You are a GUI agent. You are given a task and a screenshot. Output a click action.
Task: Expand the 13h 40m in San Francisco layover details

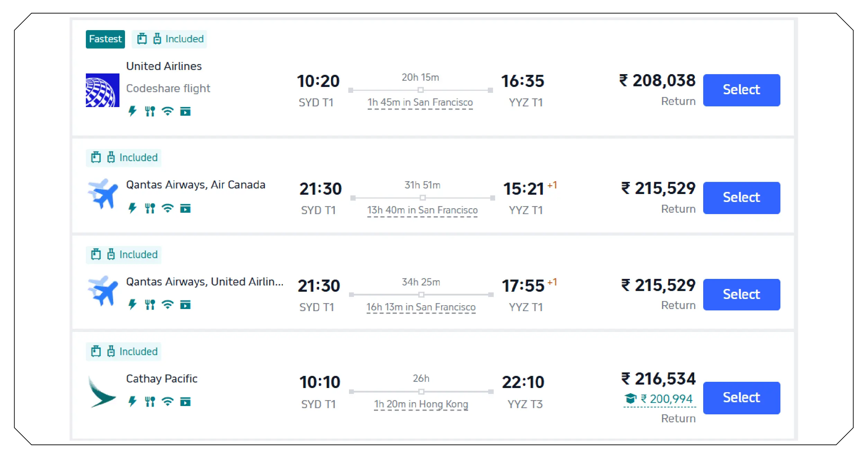click(422, 210)
